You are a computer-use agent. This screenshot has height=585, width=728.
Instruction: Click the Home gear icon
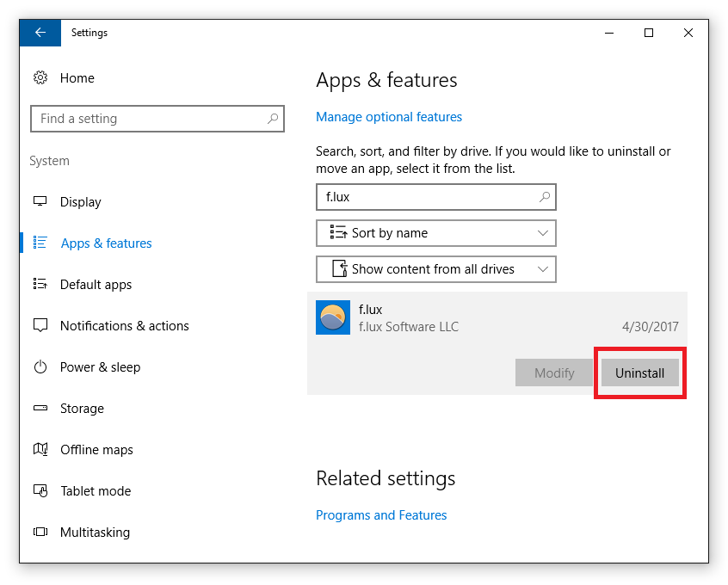pyautogui.click(x=40, y=77)
